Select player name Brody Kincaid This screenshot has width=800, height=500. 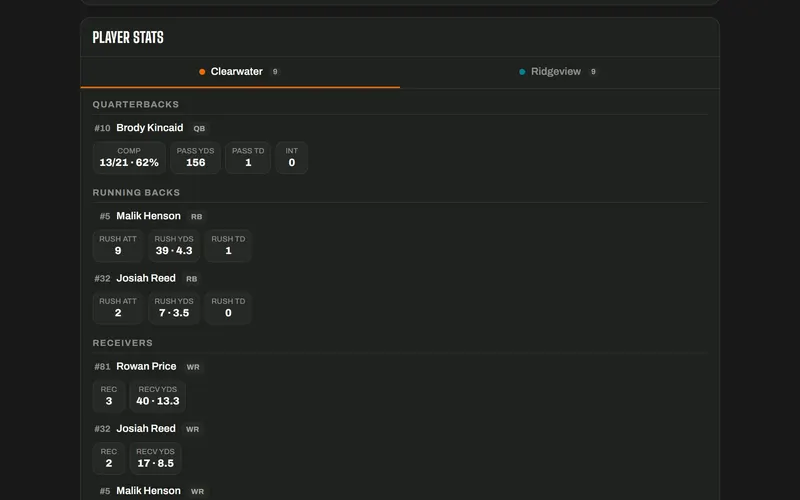pyautogui.click(x=149, y=128)
